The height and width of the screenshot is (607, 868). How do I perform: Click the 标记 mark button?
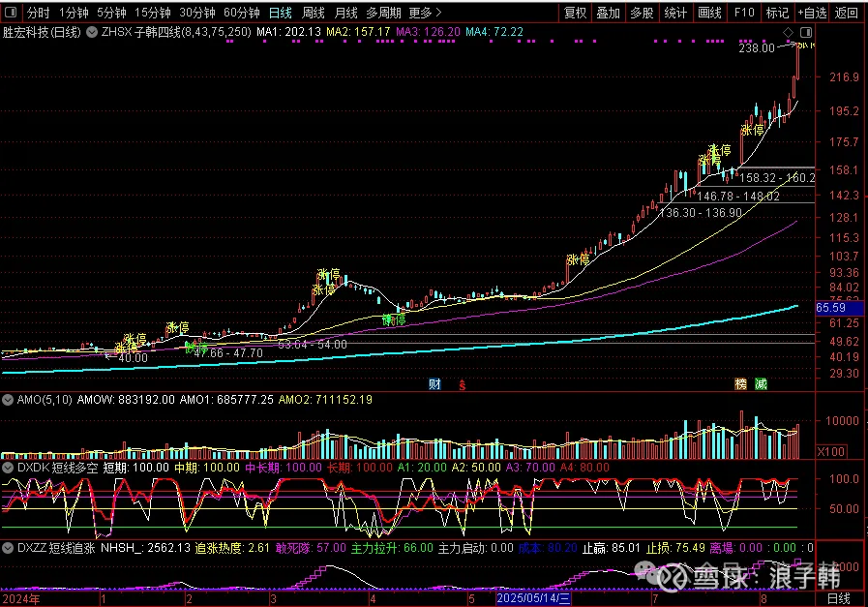click(777, 13)
